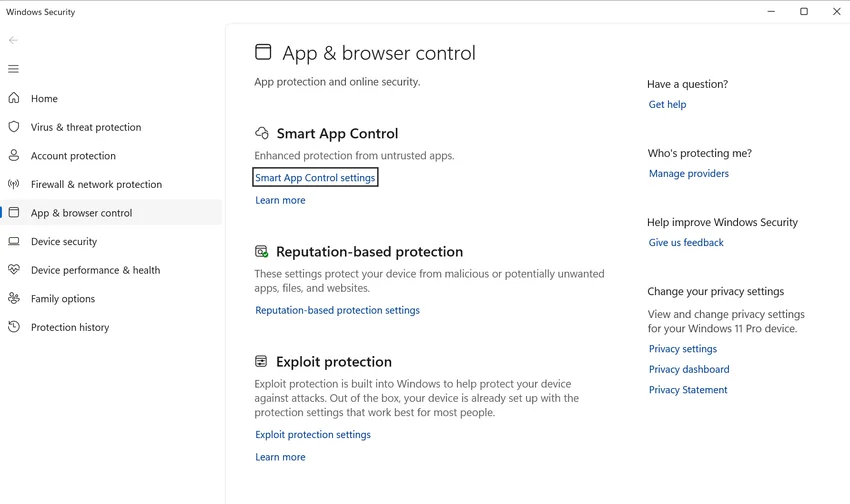850x504 pixels.
Task: Click the Exploit protection icon
Action: [261, 361]
